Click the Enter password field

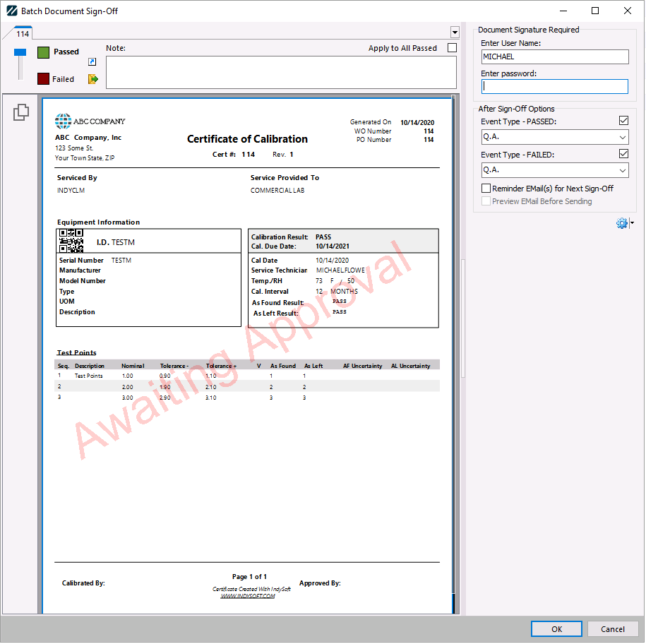[554, 86]
